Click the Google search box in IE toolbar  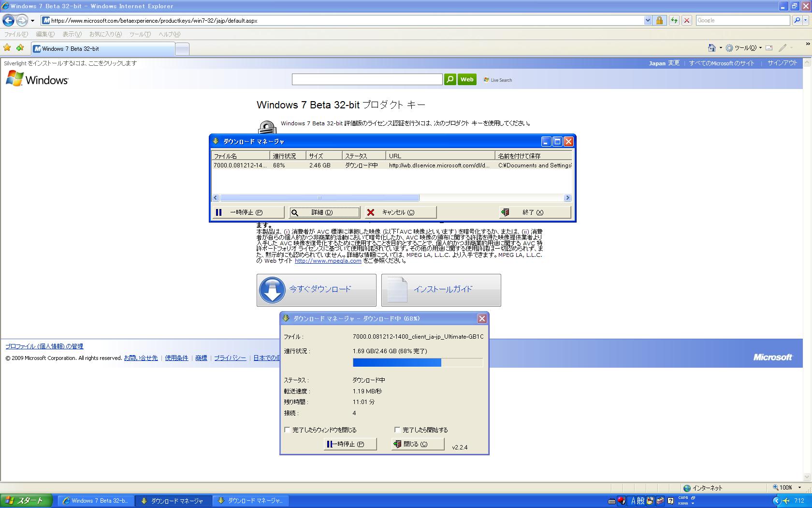(742, 20)
